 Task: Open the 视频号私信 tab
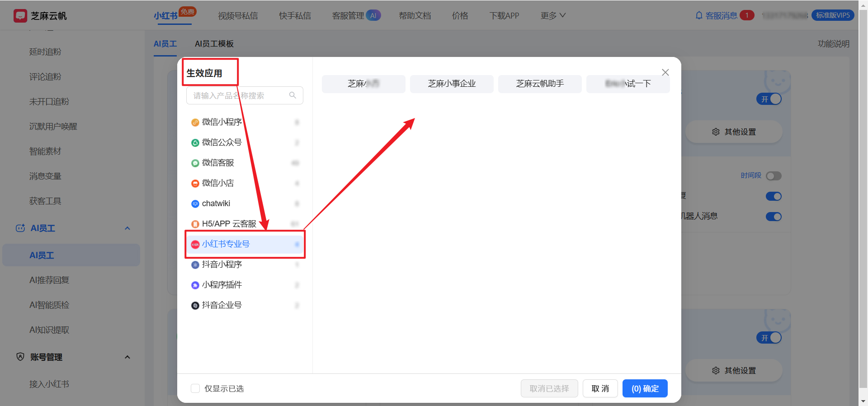[238, 16]
